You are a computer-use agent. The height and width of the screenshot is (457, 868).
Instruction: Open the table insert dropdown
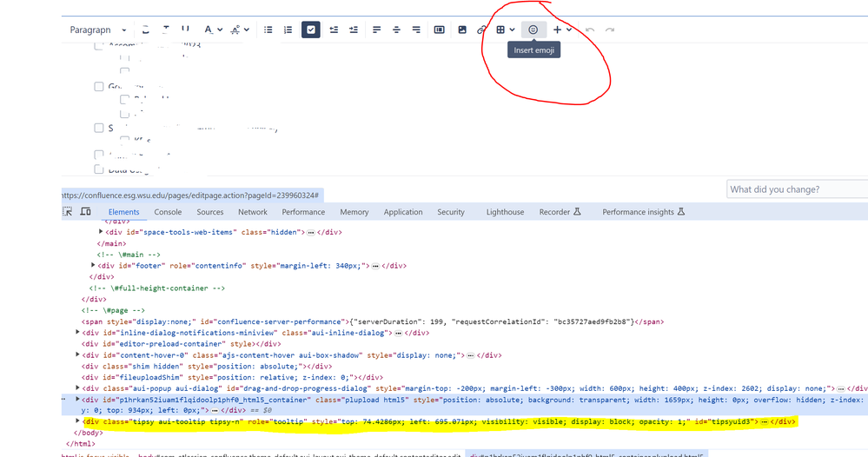pos(506,30)
